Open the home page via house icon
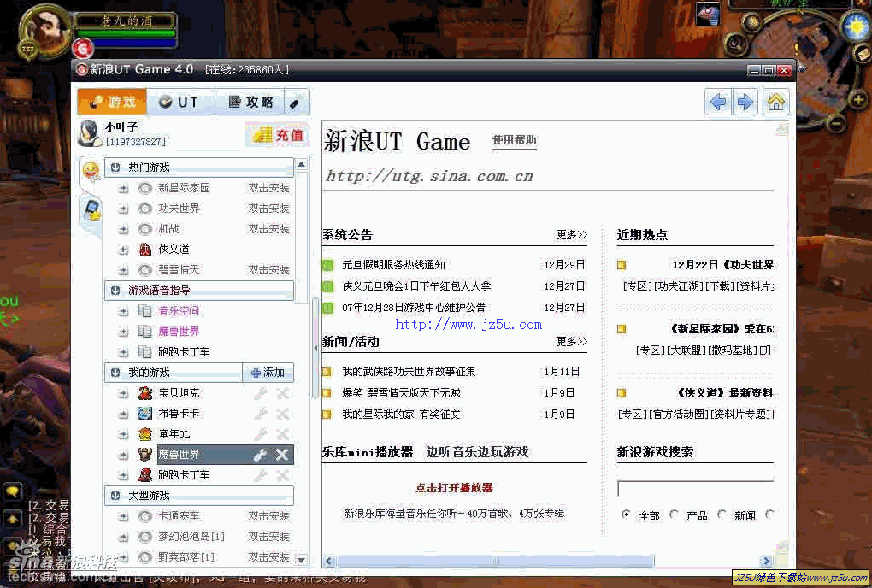This screenshot has width=872, height=588. click(775, 102)
